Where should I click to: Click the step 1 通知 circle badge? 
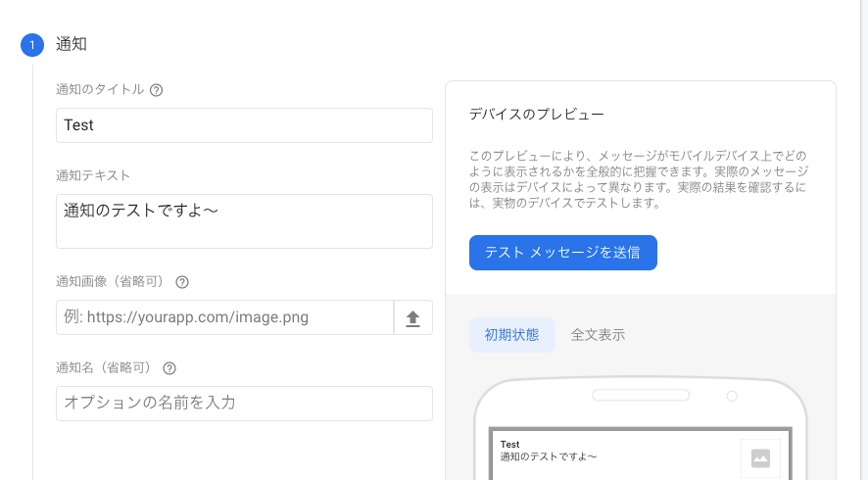point(32,45)
